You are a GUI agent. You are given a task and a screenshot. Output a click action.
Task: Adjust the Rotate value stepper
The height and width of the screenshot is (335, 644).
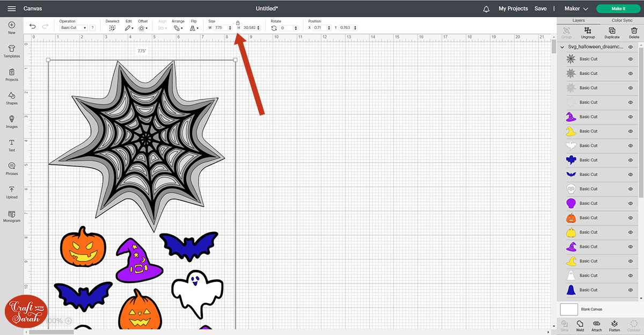(x=296, y=27)
